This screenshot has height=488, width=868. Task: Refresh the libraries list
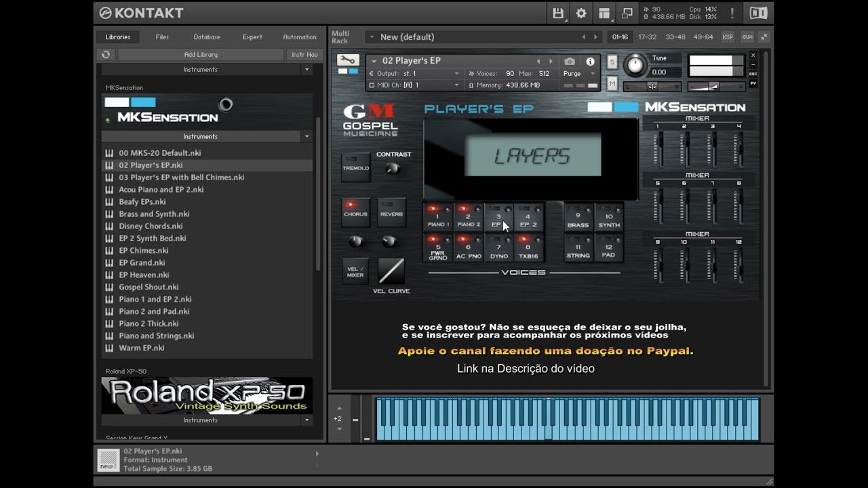point(106,54)
